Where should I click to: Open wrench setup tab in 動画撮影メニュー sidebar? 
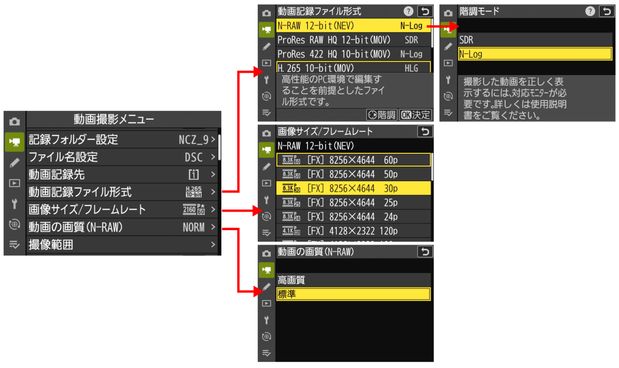pos(15,204)
